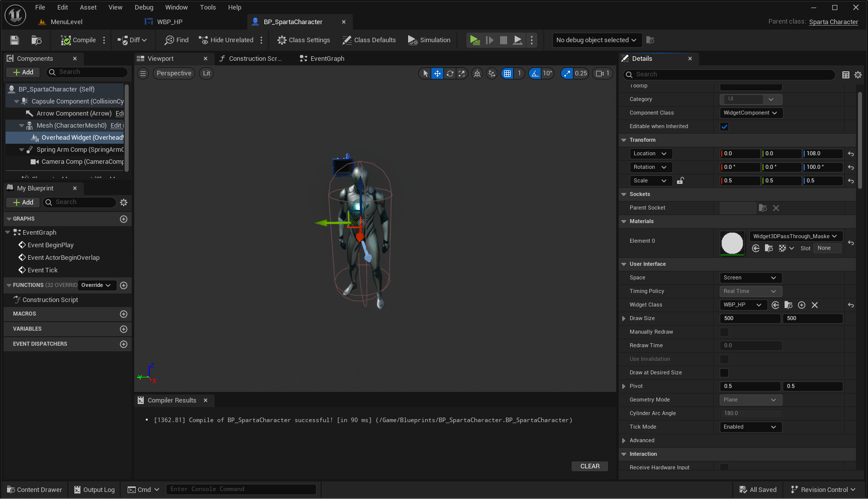
Task: Open the Sparta Character parent class link
Action: 833,22
